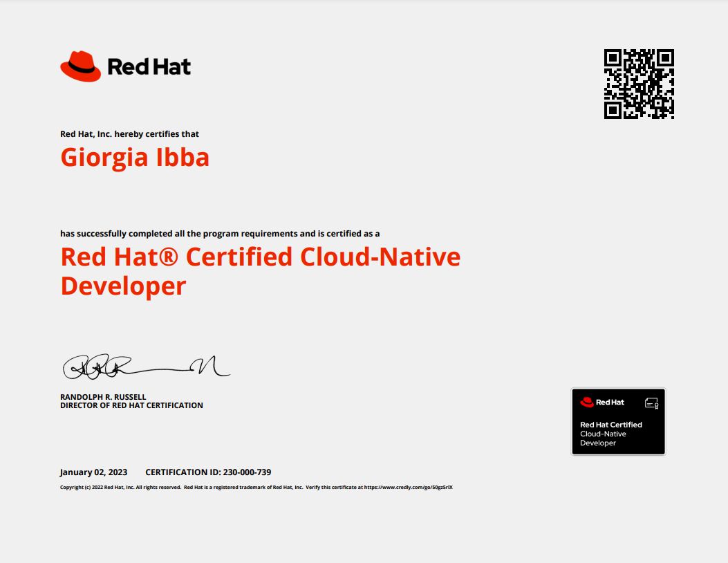The height and width of the screenshot is (563, 728).
Task: Click the copyright notice at the bottom
Action: pos(256,487)
